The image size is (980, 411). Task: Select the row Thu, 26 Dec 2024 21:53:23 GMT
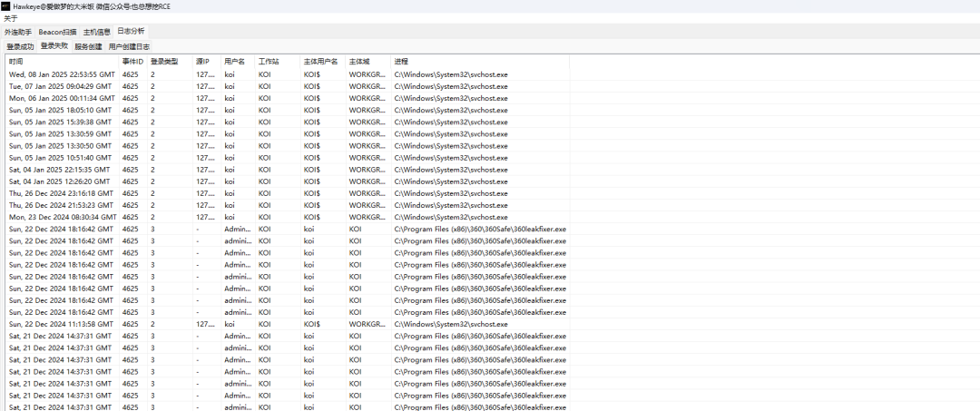point(289,205)
